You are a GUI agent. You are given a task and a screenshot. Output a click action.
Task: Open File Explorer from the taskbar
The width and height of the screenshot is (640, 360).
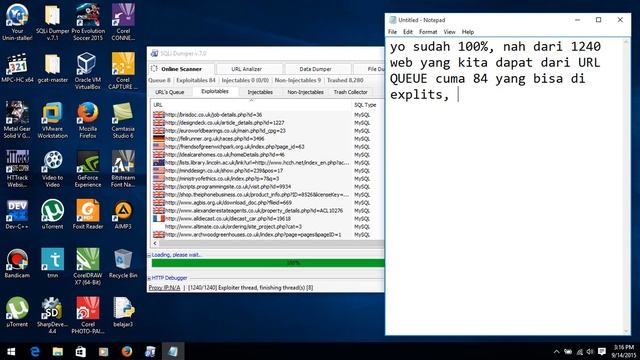(58, 351)
